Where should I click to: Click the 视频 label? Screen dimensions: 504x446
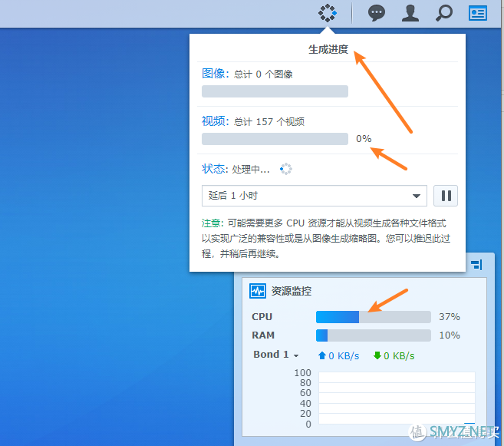pyautogui.click(x=216, y=121)
